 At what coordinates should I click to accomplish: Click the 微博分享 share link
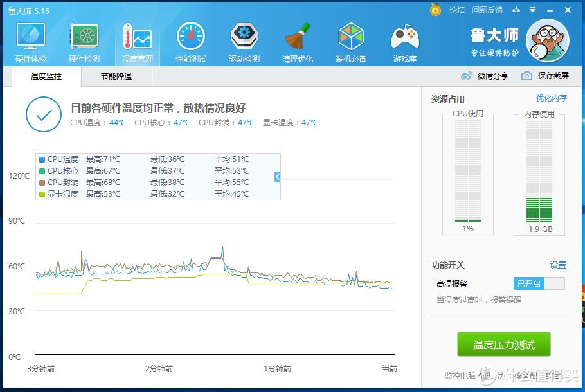[x=493, y=76]
